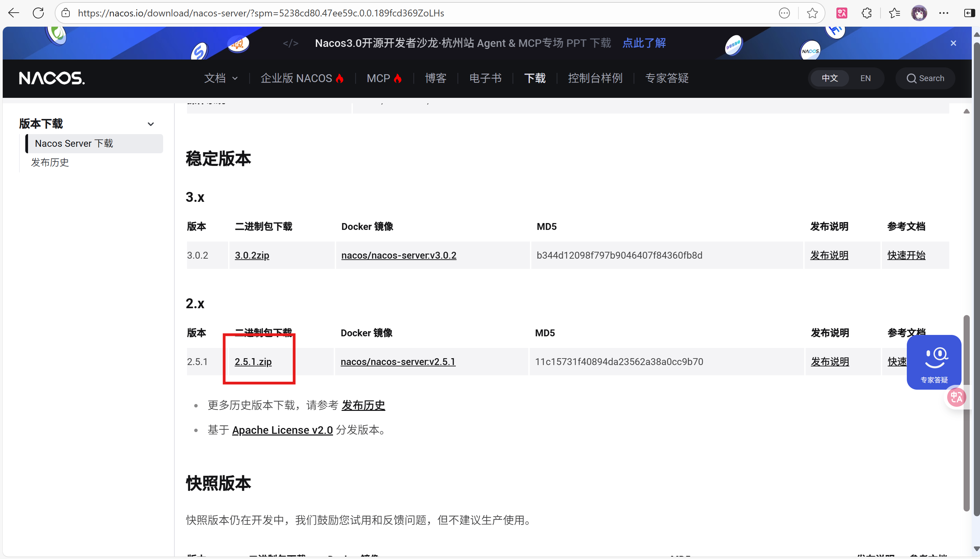Select 发布历史 in sidebar

(50, 162)
